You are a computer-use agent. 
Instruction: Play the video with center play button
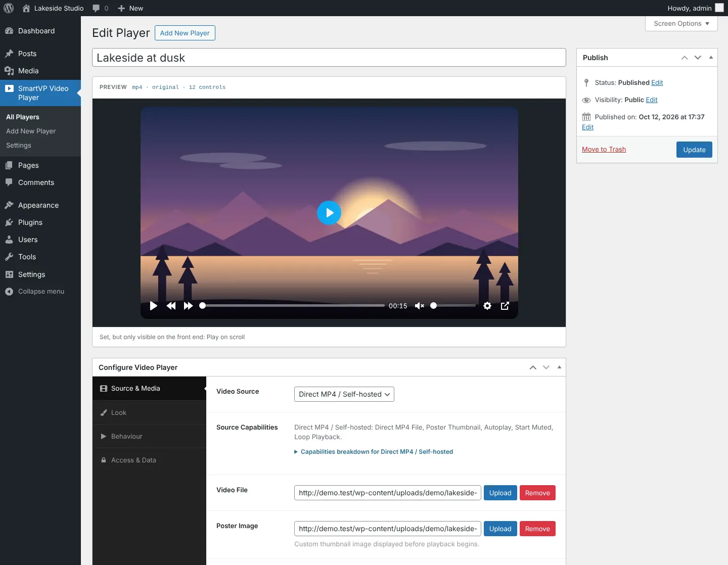329,213
